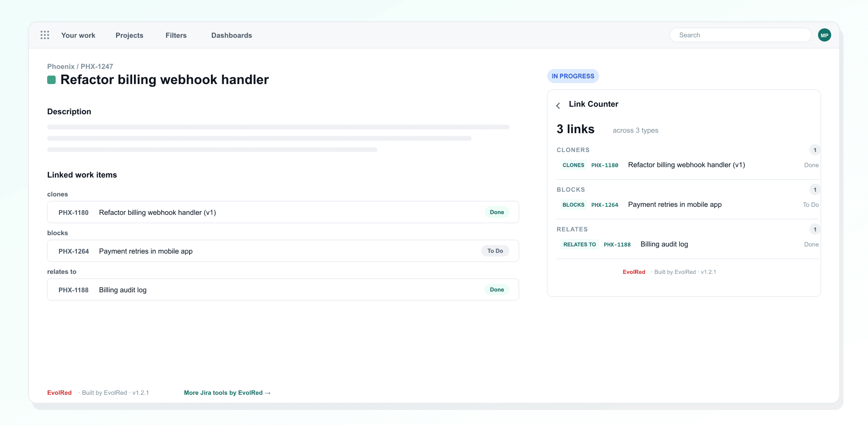
Task: Open the Phoenix / PHX-1247 breadcrumb
Action: 80,67
